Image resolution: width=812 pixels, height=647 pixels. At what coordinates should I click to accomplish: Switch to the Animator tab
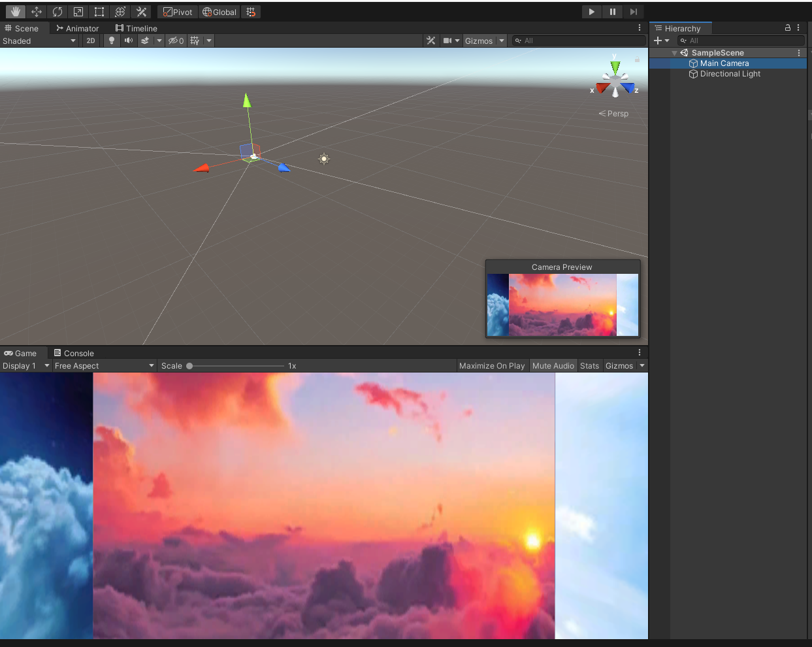[x=77, y=28]
